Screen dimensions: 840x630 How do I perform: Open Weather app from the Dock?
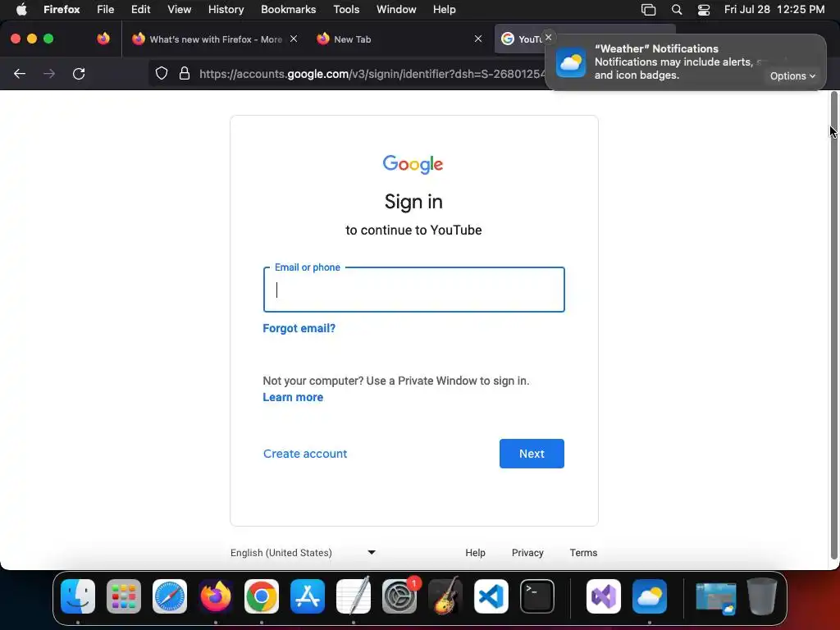click(650, 596)
